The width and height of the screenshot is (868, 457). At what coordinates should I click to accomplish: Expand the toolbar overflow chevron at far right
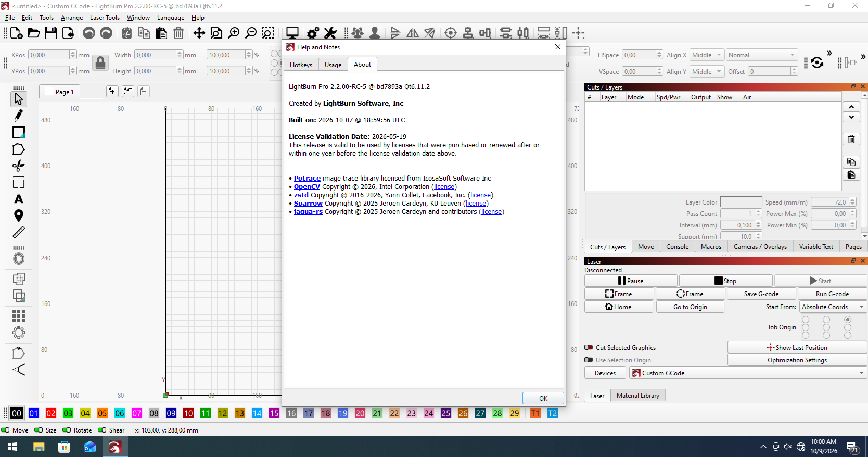pyautogui.click(x=863, y=57)
